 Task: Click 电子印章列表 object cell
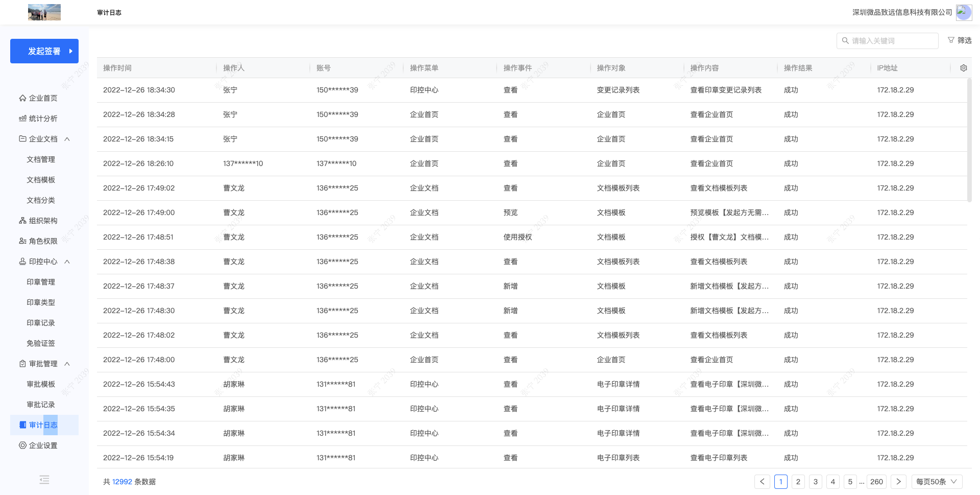[618, 458]
